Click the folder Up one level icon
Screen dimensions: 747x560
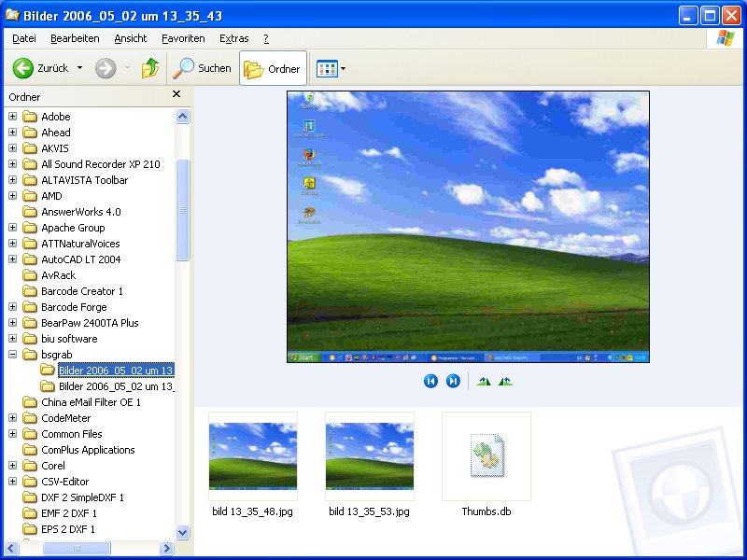[149, 68]
